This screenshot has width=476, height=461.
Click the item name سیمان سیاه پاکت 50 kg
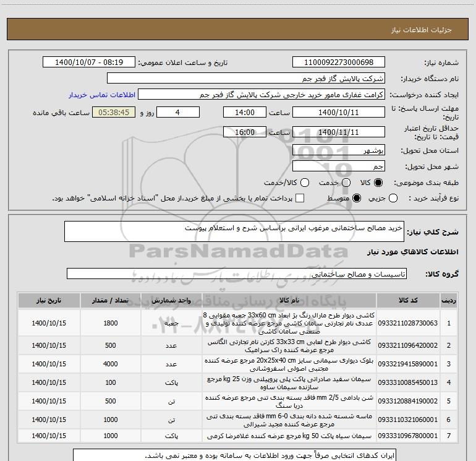(x=289, y=436)
